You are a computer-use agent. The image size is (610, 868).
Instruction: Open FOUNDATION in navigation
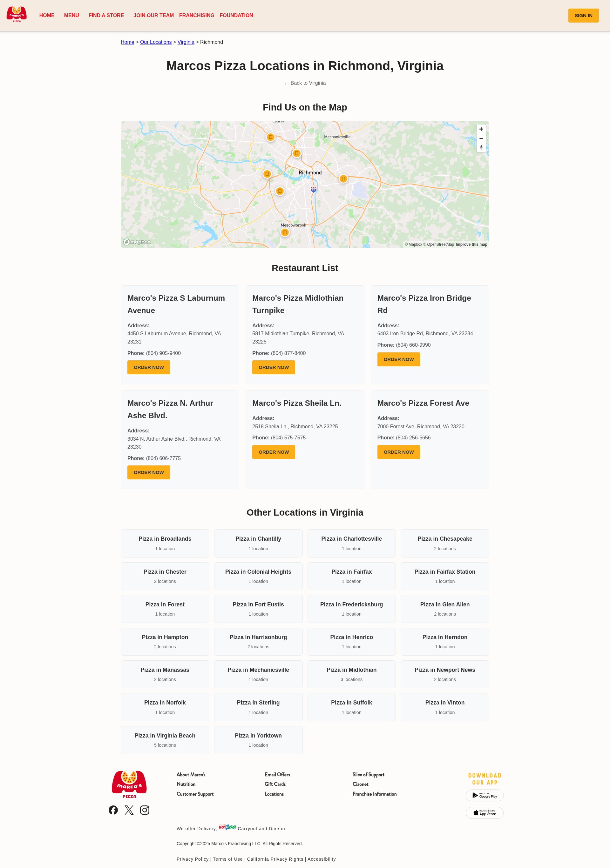coord(236,16)
